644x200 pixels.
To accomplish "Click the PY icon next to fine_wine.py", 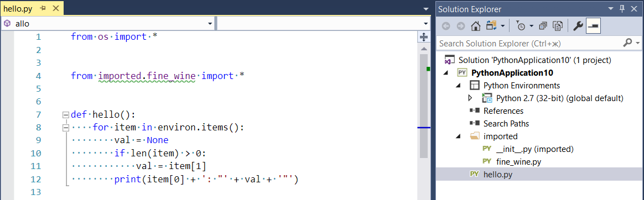I will click(487, 162).
